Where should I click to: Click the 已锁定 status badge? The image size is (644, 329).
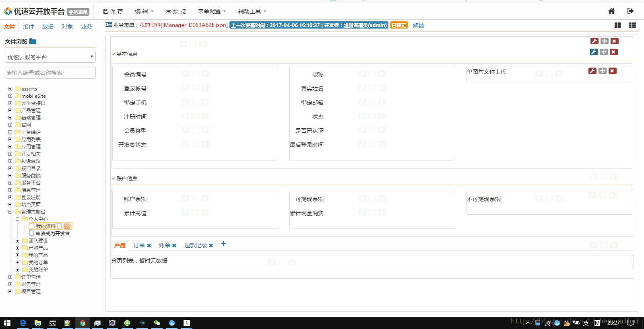[399, 25]
